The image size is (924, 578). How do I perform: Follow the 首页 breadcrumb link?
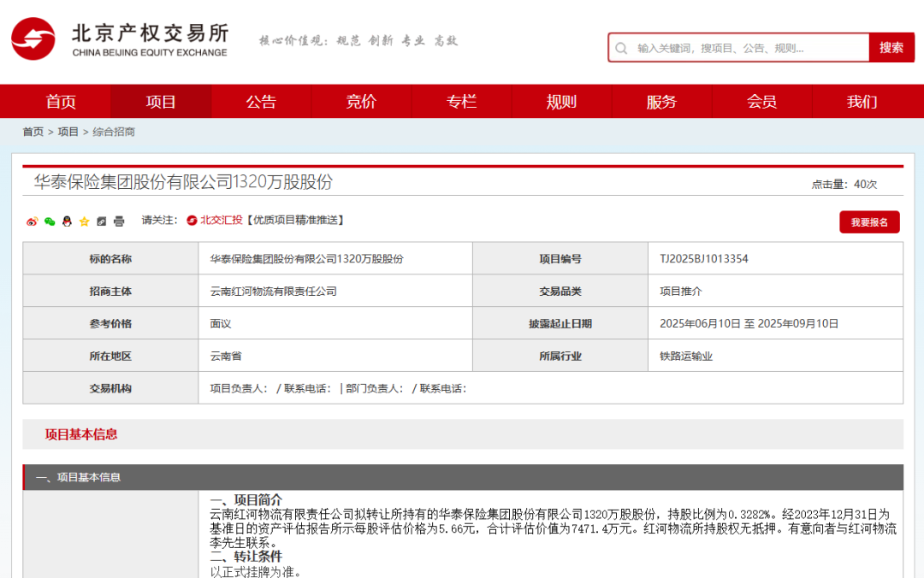(33, 132)
